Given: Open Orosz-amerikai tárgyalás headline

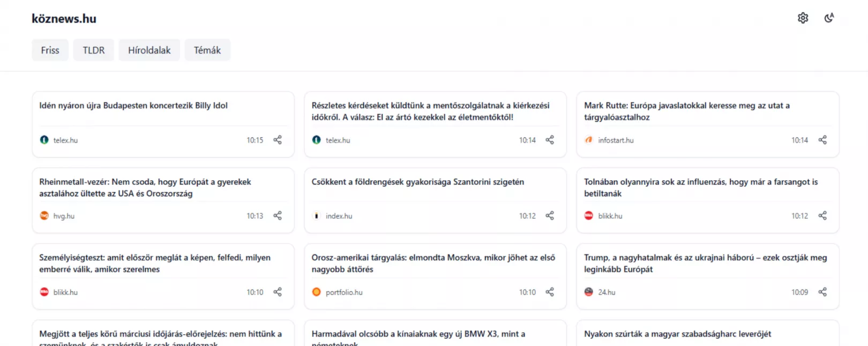Looking at the screenshot, I should click(x=433, y=263).
